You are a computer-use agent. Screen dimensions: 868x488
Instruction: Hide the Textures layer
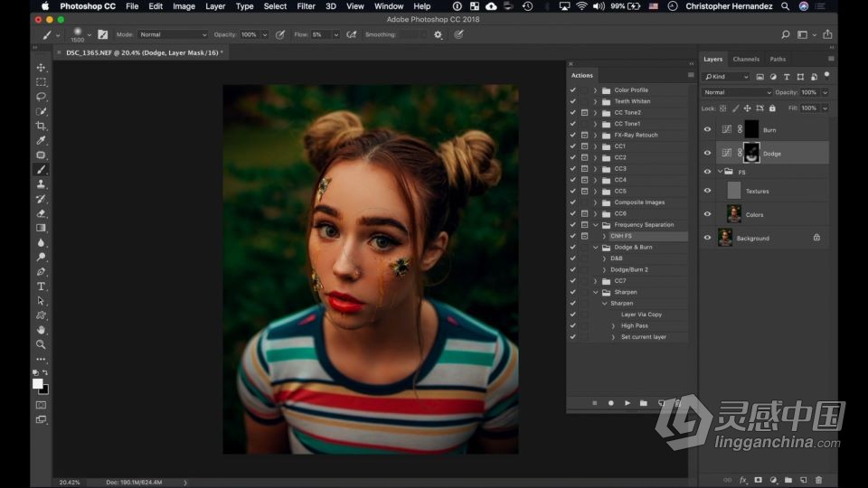pos(707,191)
